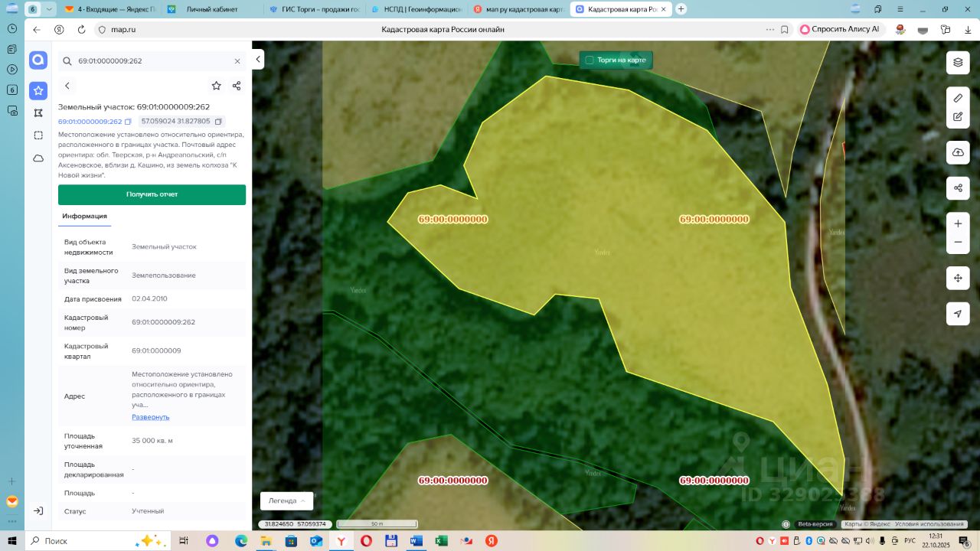Open the Windows Start menu

tap(12, 541)
